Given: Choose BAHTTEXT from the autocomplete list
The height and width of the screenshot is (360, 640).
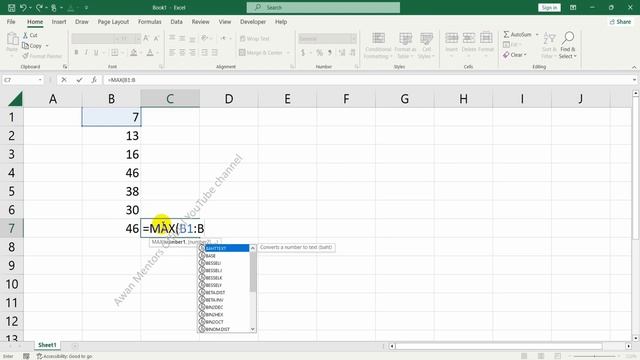Looking at the screenshot, I should coord(224,248).
